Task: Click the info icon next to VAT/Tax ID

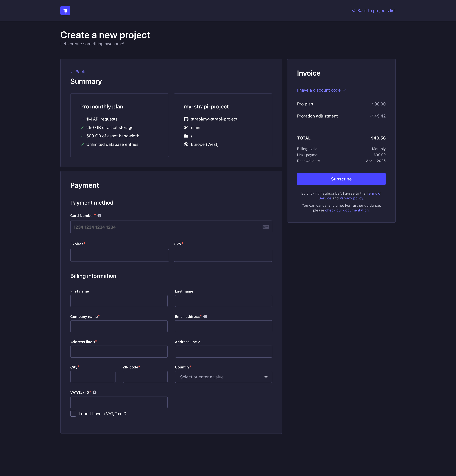Action: [95, 392]
